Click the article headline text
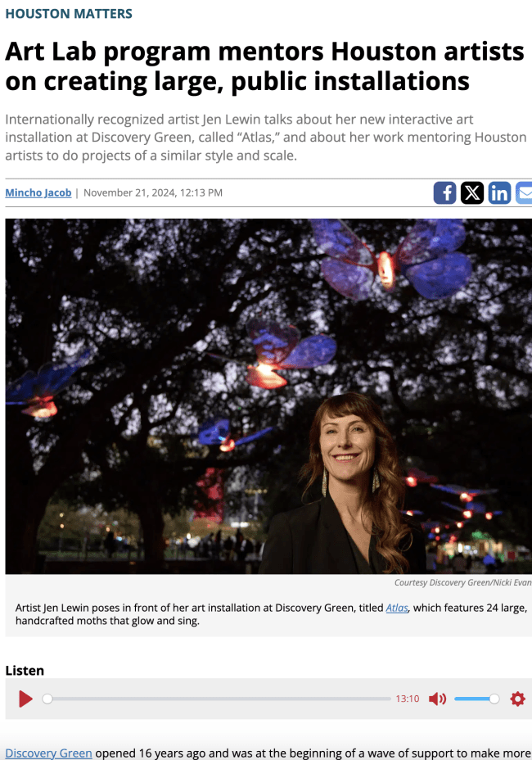 click(x=264, y=66)
